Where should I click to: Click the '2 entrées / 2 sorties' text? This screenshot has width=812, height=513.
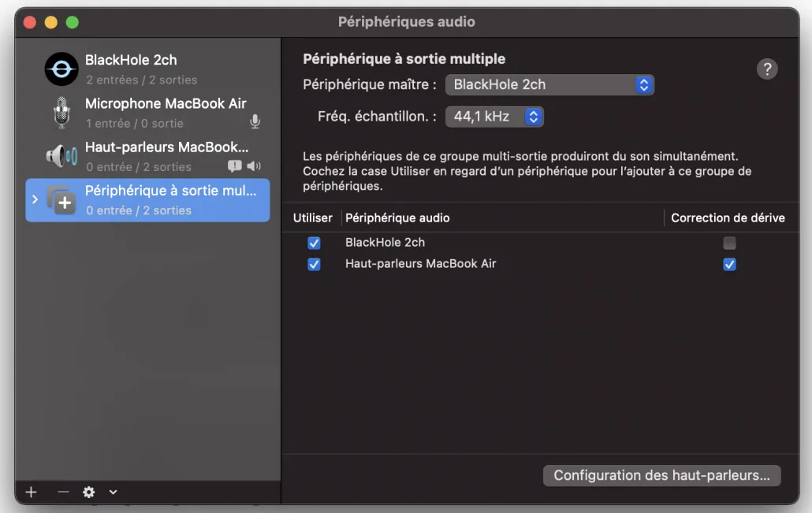coord(142,80)
